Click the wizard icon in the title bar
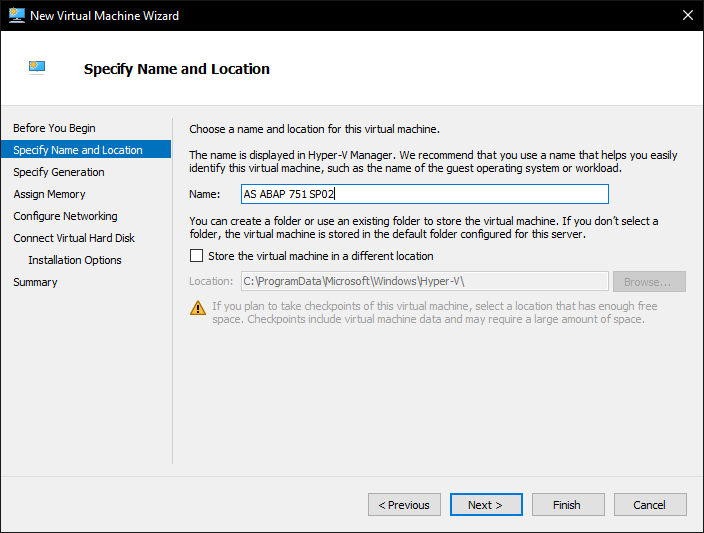 click(15, 15)
